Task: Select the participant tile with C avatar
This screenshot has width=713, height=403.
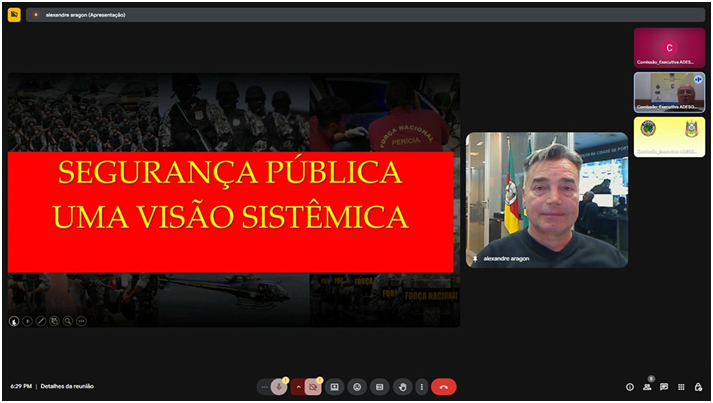Action: coord(669,47)
